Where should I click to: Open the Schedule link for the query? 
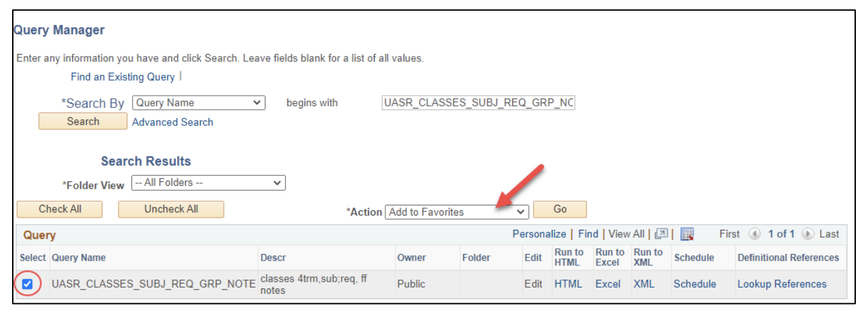tap(694, 284)
